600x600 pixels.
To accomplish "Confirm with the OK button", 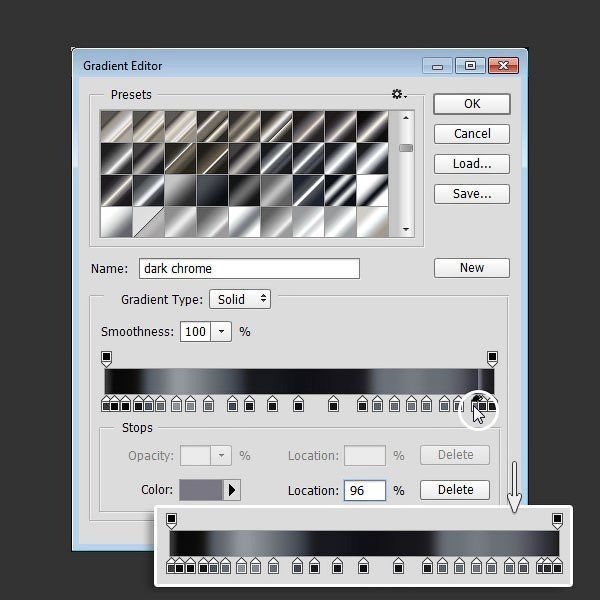I will (472, 104).
